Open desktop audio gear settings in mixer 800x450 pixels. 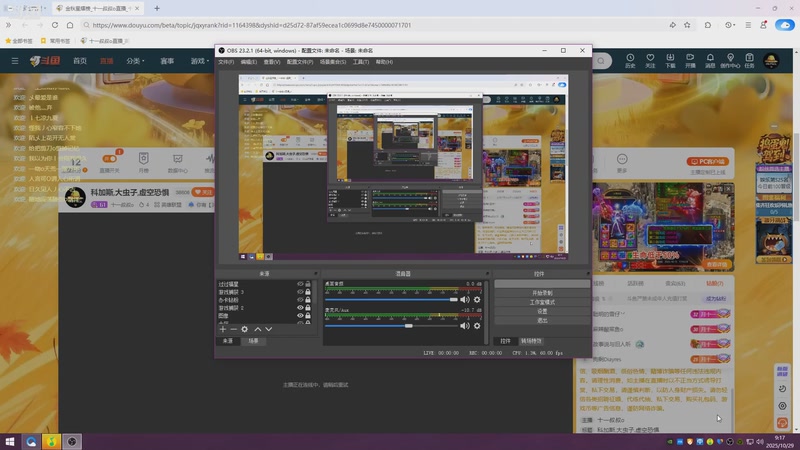point(477,299)
